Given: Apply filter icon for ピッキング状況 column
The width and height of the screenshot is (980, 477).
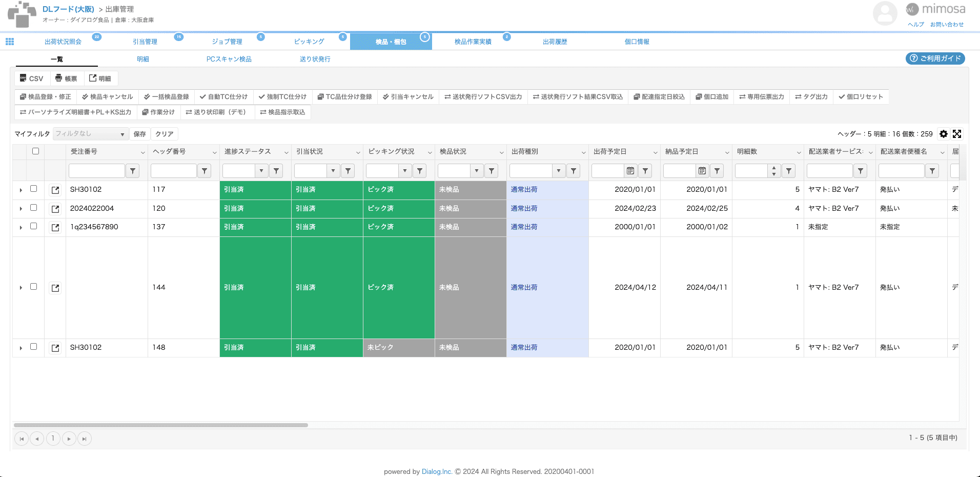Looking at the screenshot, I should pos(420,171).
